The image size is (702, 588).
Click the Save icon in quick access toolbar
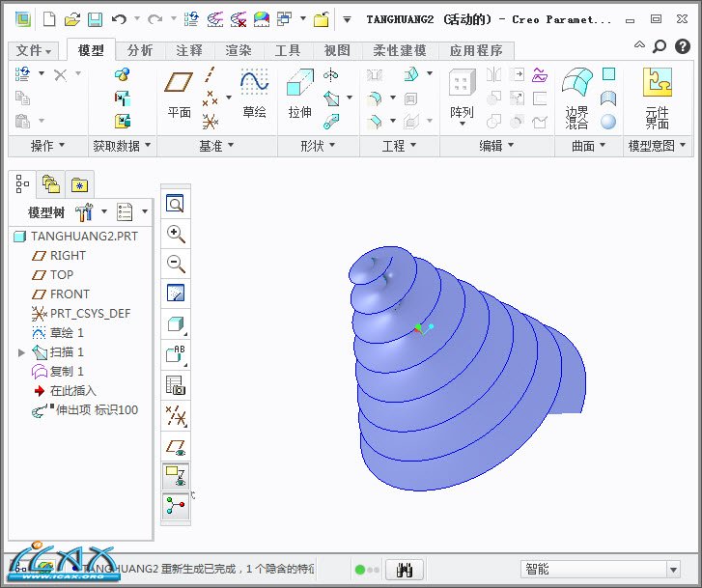[x=95, y=19]
